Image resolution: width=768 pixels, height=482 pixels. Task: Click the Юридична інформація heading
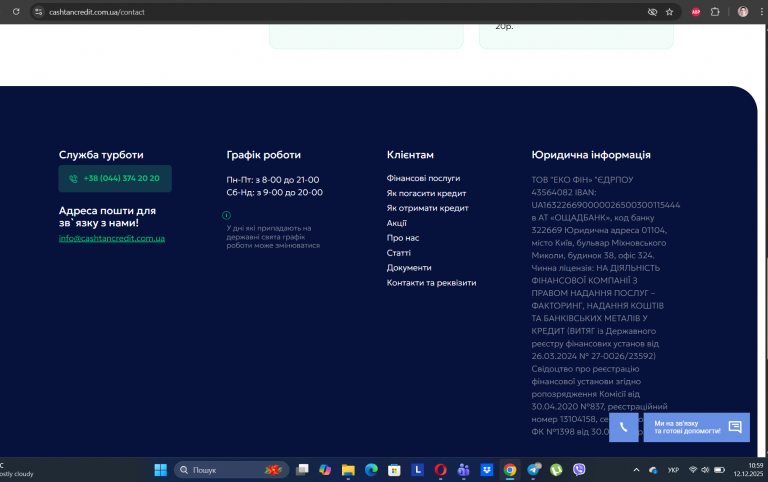(591, 155)
